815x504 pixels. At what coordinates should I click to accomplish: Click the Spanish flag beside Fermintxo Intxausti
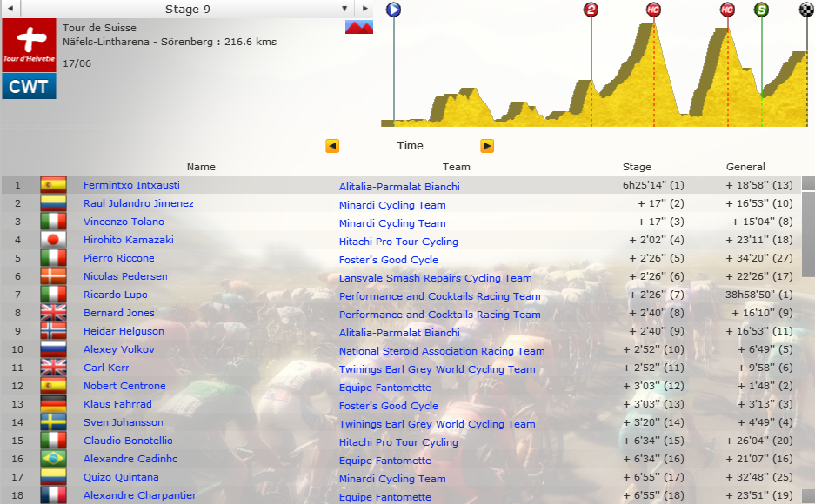coord(54,185)
